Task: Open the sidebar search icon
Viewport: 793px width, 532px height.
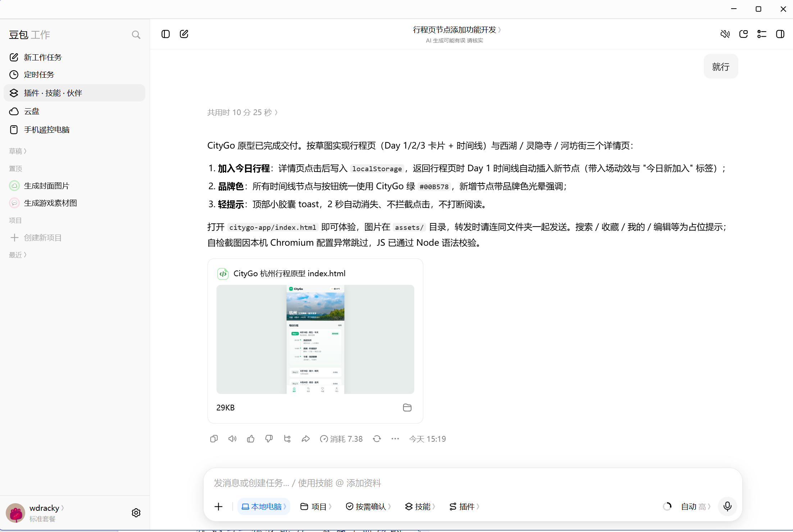Action: [x=136, y=35]
